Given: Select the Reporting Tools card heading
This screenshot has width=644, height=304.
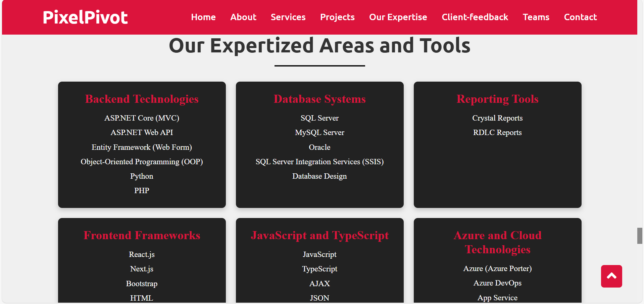Looking at the screenshot, I should tap(497, 99).
